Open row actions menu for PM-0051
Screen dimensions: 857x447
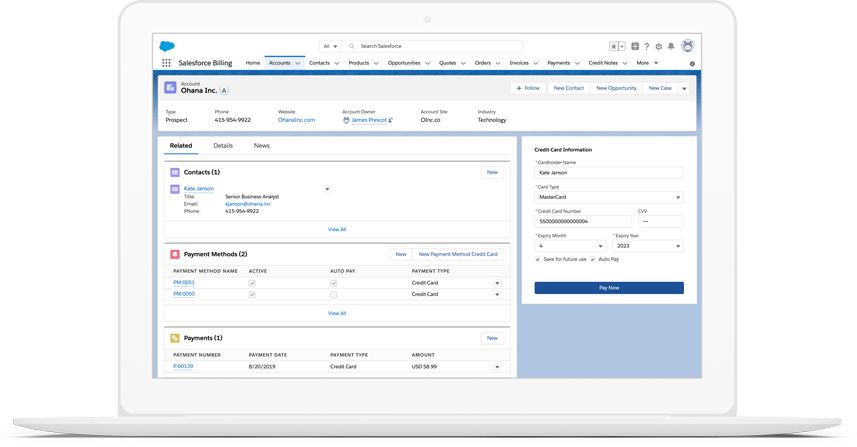(x=497, y=283)
